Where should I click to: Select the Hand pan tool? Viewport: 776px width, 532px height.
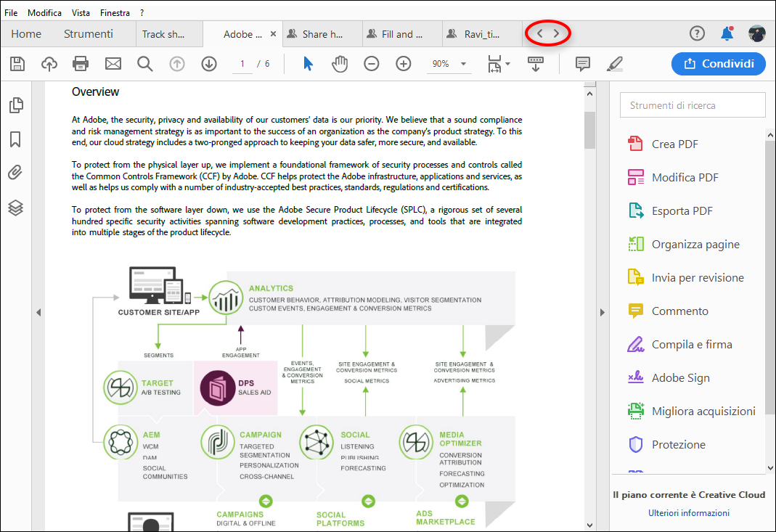[340, 64]
